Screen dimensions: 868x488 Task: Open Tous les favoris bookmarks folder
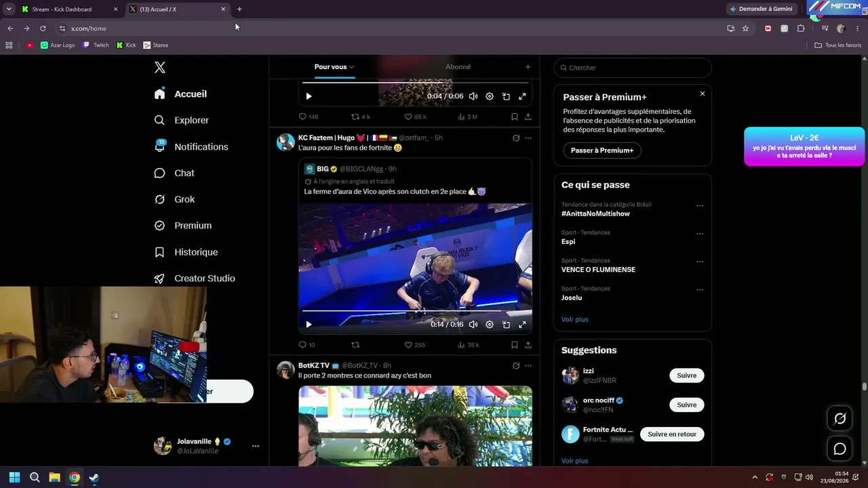point(837,45)
